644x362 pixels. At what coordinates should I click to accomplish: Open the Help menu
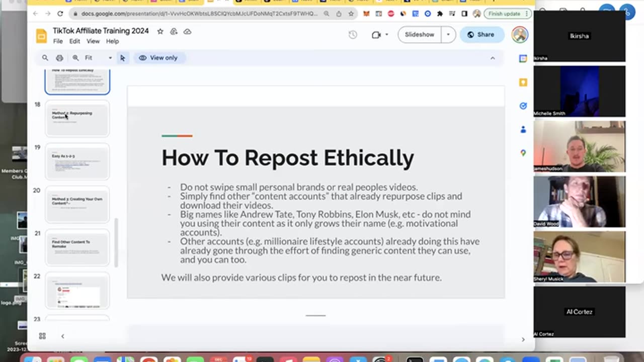[112, 41]
